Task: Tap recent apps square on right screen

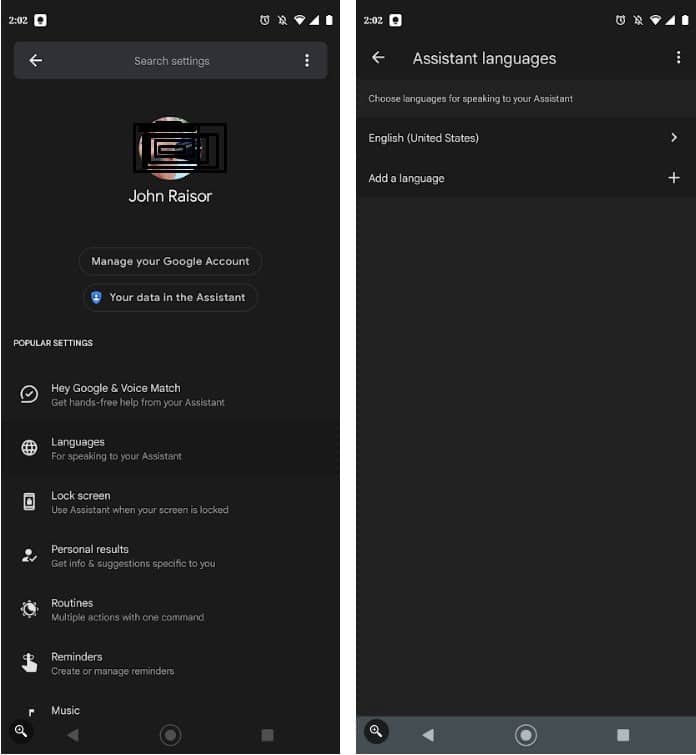Action: 623,735
